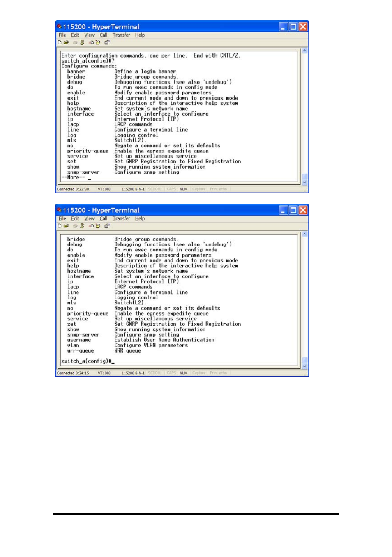This screenshot has width=392, height=557.
Task: Open a saved connection via the Open icon
Action: click(66, 42)
